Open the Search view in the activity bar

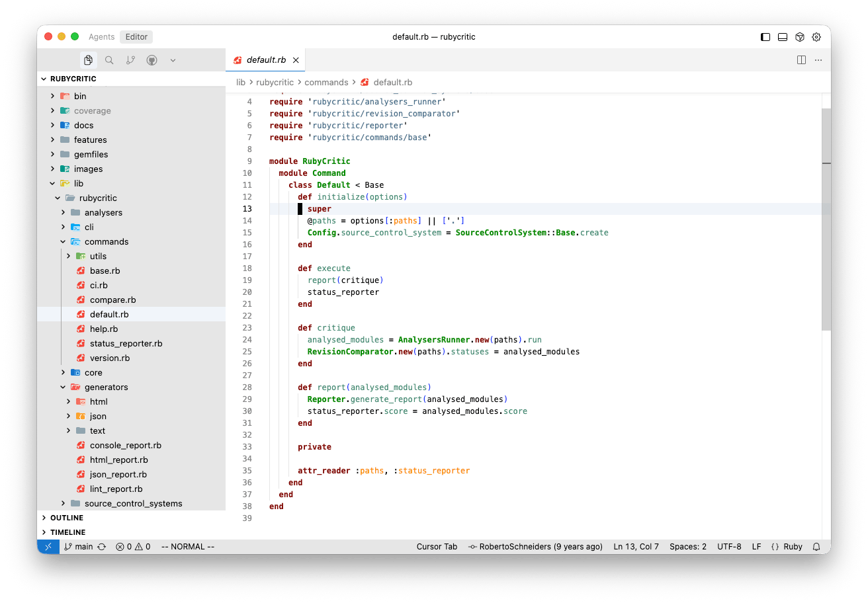click(108, 60)
